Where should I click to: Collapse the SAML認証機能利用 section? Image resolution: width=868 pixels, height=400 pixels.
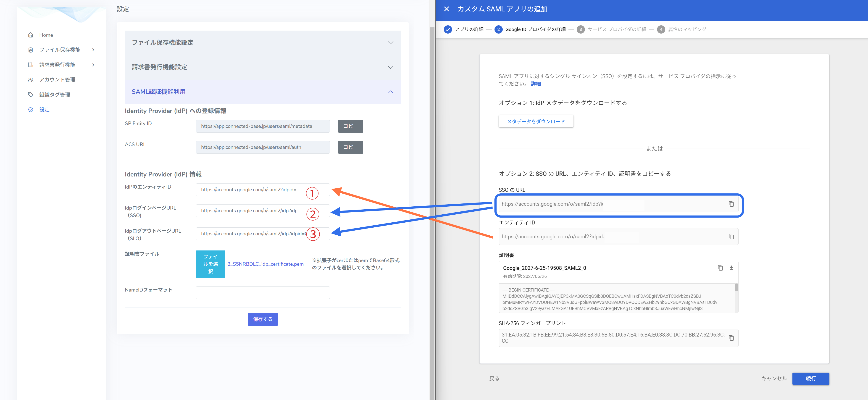(263, 92)
